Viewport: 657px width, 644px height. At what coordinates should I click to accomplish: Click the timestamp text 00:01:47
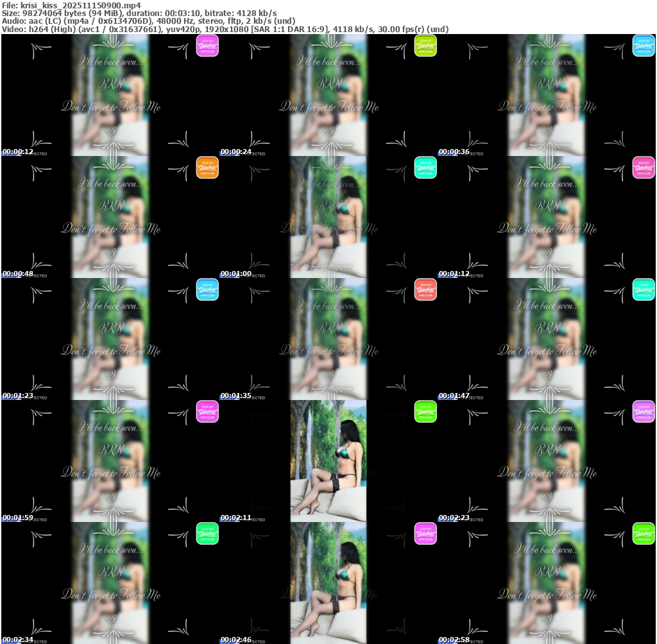[454, 396]
